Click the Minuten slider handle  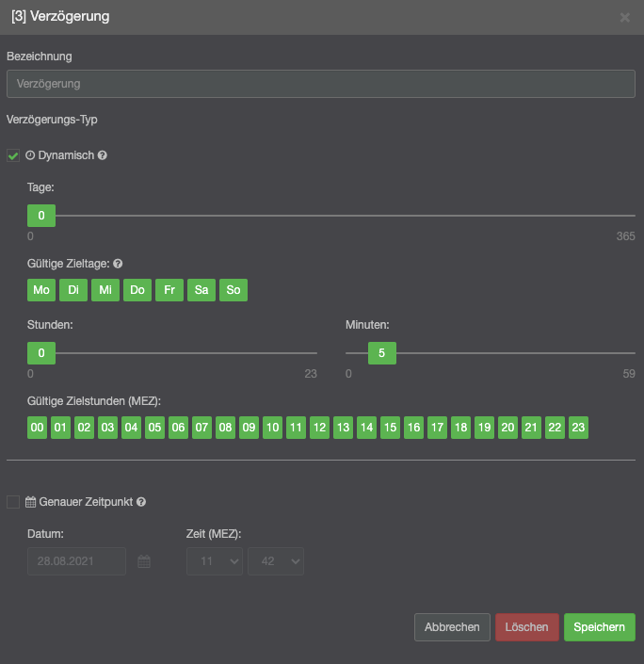[381, 353]
